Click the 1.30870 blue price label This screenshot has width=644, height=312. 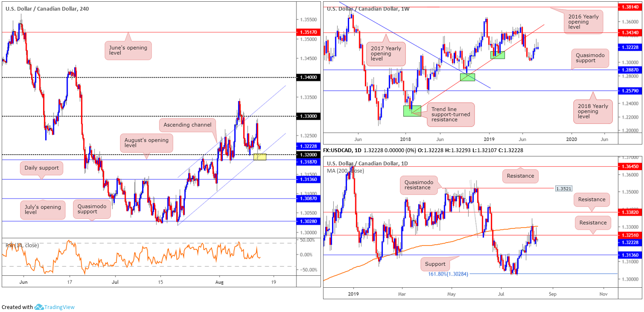tap(309, 199)
